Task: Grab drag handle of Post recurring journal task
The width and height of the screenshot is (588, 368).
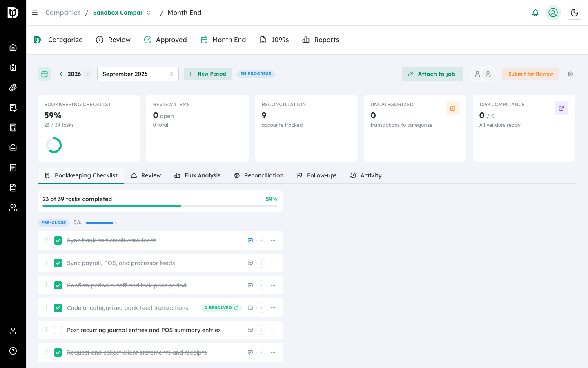Action: point(46,330)
